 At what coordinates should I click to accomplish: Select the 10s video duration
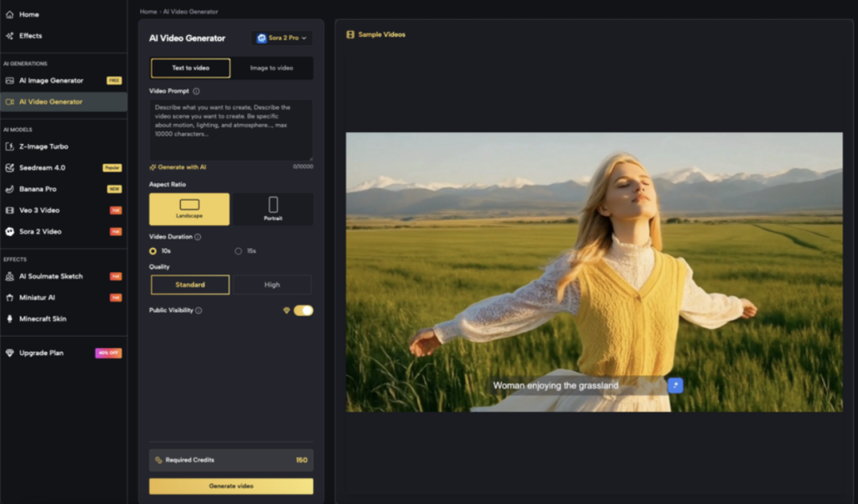[153, 251]
